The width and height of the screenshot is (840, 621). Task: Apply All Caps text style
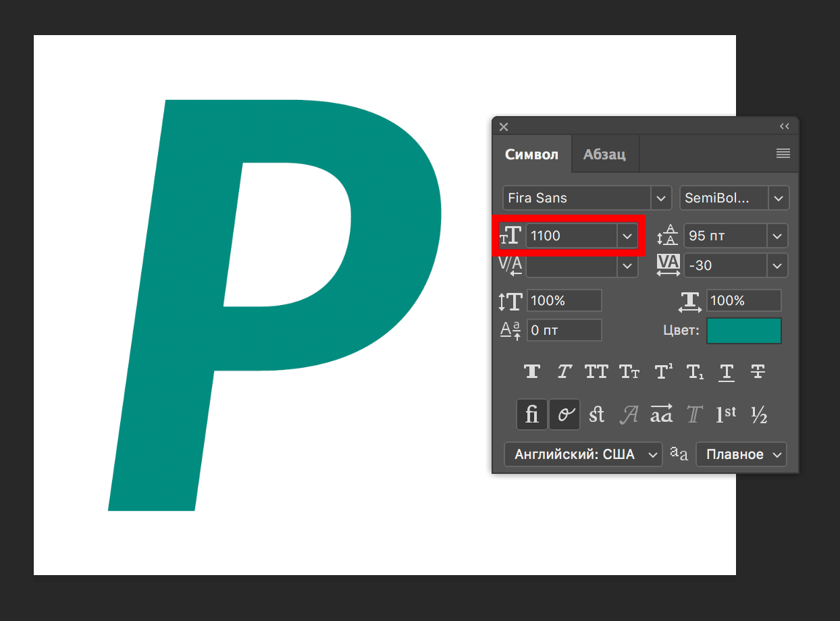point(596,371)
